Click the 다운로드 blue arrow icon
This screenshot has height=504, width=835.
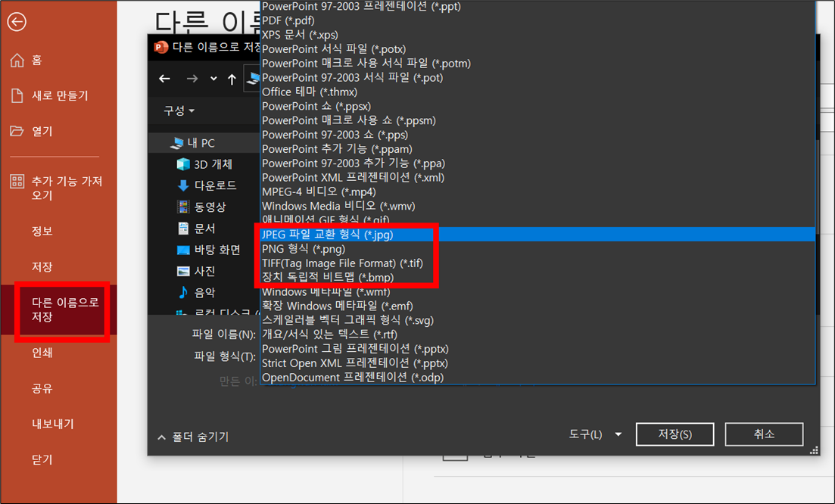(183, 185)
